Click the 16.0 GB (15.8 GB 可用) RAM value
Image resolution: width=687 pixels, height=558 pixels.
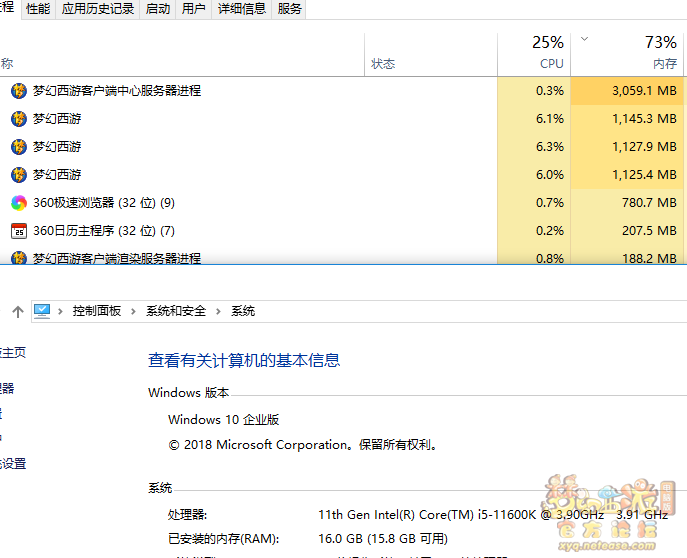click(x=383, y=538)
